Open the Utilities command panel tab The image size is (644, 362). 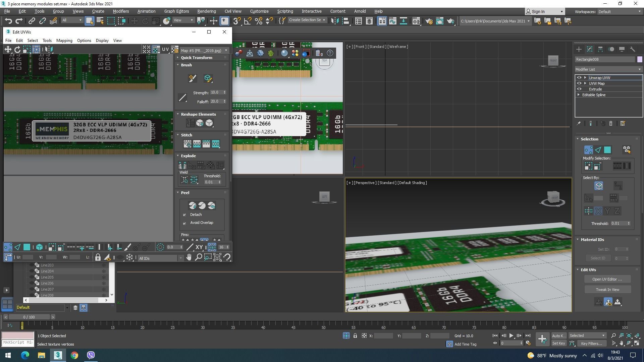[633, 49]
